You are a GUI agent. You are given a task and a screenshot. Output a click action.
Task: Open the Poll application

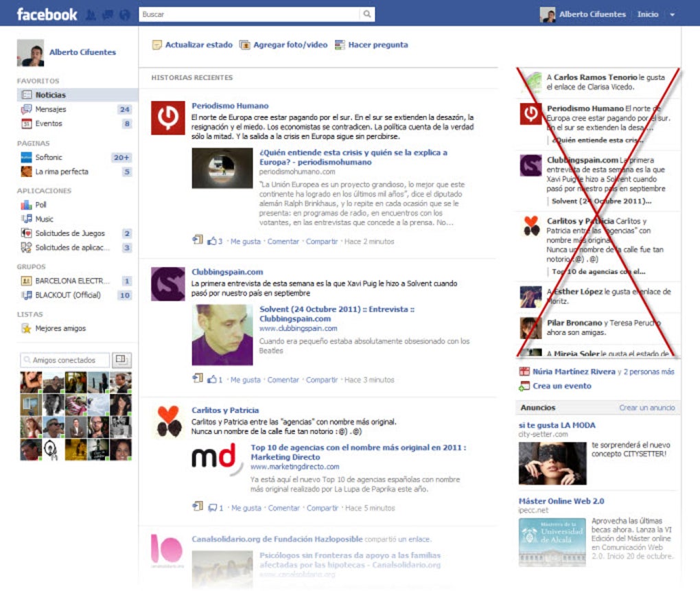40,205
